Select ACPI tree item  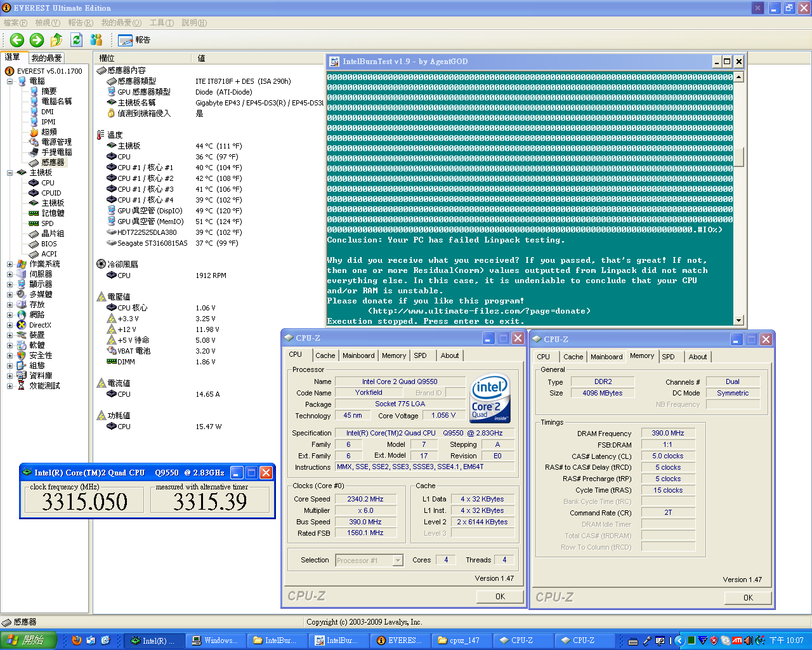pyautogui.click(x=49, y=254)
